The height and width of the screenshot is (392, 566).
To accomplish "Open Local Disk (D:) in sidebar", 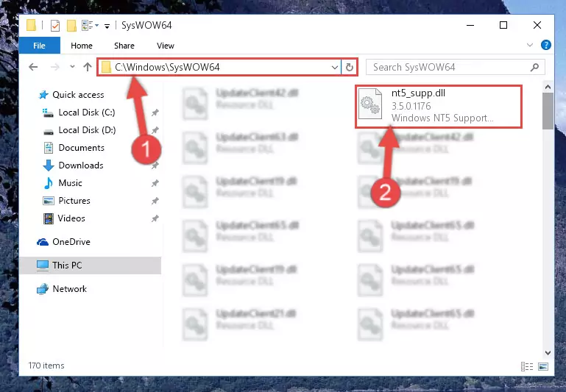I will [87, 130].
